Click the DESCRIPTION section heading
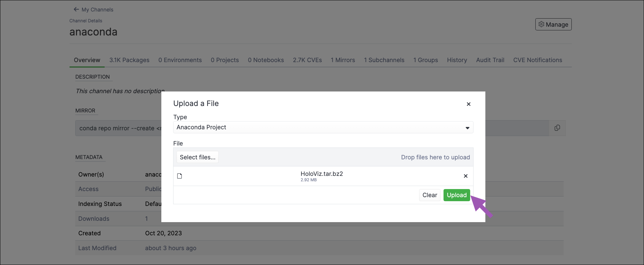Screen dimensions: 644x265 (92, 77)
